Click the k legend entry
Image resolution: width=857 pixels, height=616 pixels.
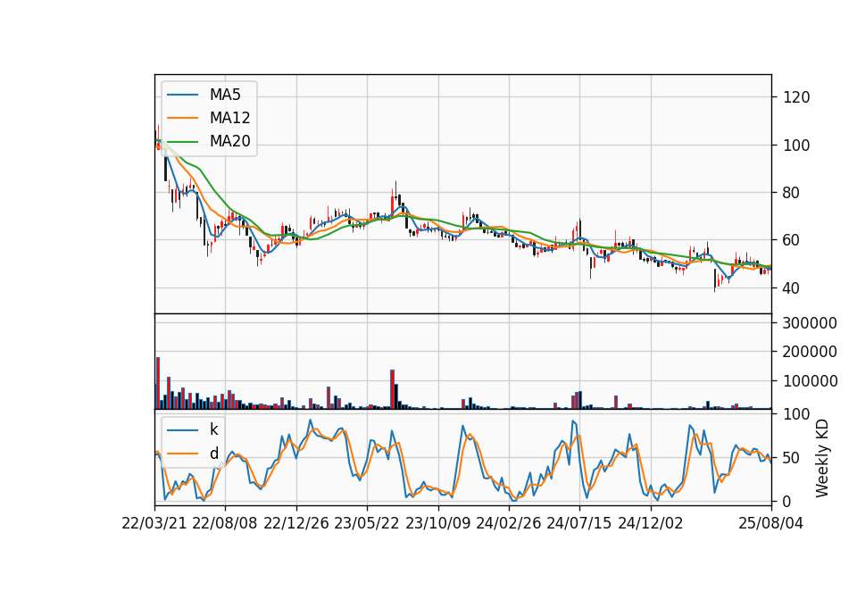point(193,429)
